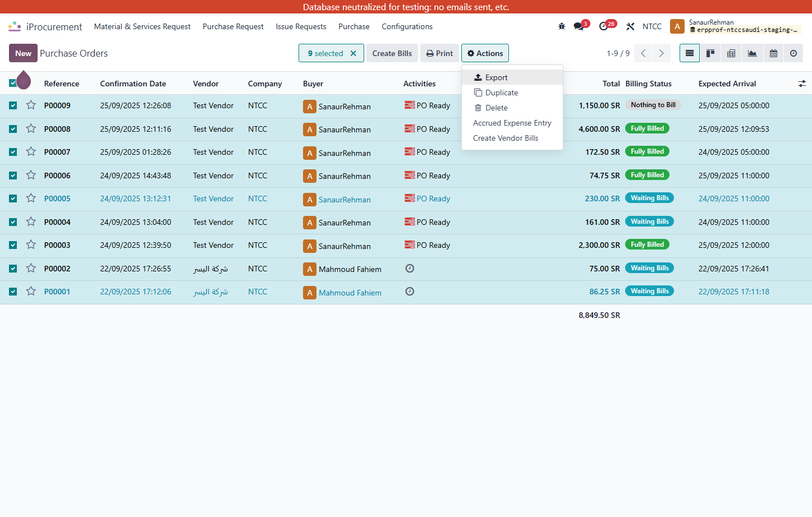812x517 pixels.
Task: Open optional columns adjust icon
Action: click(x=802, y=84)
